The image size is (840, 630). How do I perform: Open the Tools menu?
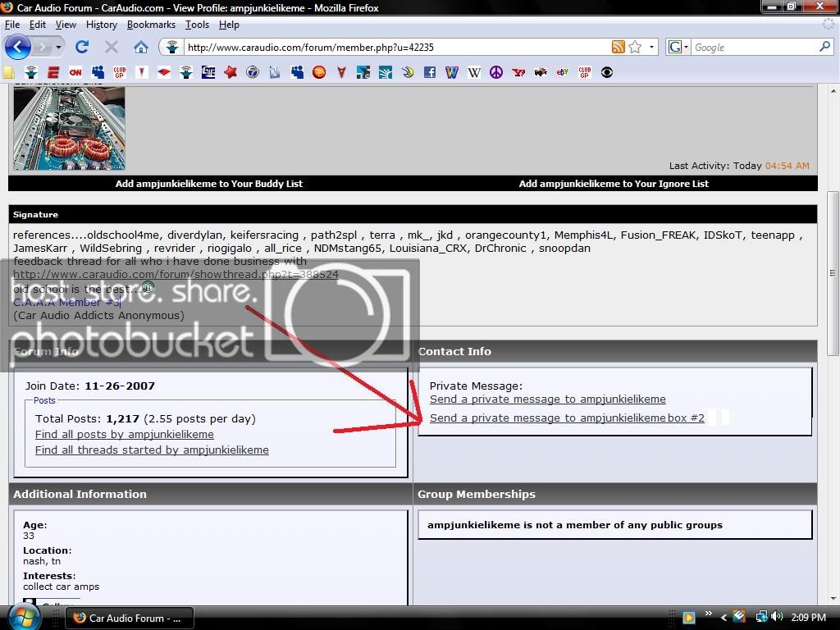[197, 25]
